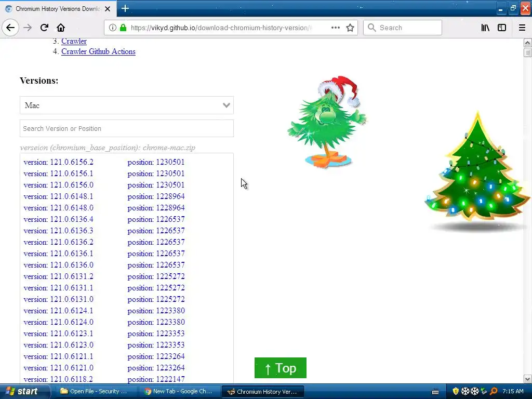The height and width of the screenshot is (399, 532).
Task: Open page actions three-dot menu
Action: [x=335, y=28]
